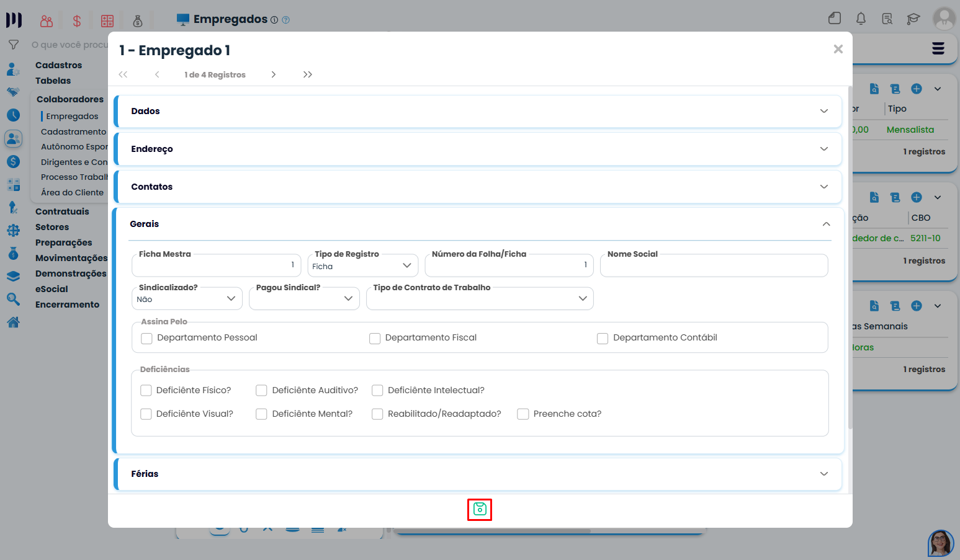Image resolution: width=960 pixels, height=560 pixels.
Task: Tick Deficiênte Auditivo checkbox
Action: tap(261, 390)
